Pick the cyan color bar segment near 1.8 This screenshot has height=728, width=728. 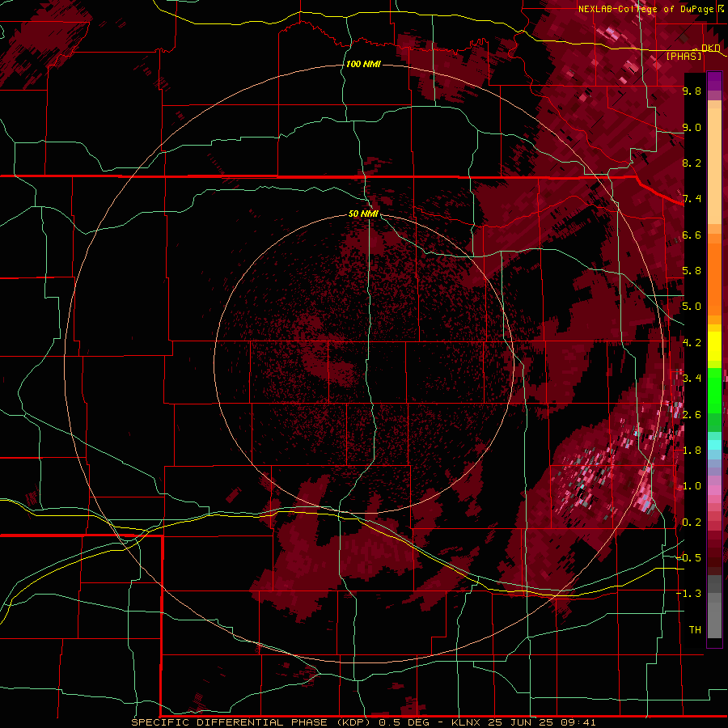point(714,445)
